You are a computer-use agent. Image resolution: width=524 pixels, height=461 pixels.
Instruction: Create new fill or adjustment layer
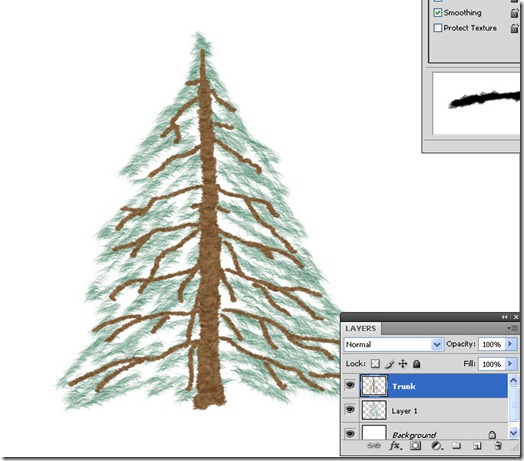(x=436, y=446)
